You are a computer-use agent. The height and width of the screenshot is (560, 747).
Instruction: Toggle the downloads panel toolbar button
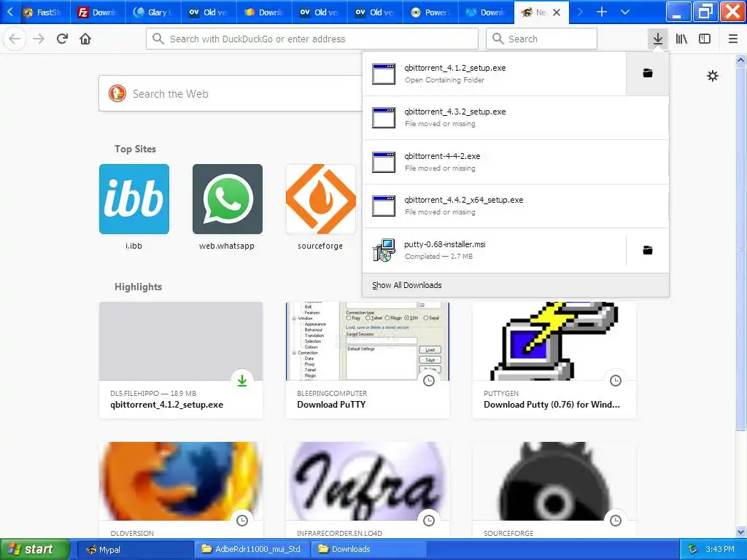pyautogui.click(x=658, y=39)
